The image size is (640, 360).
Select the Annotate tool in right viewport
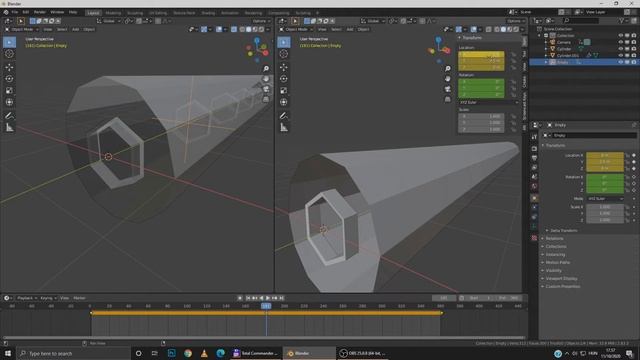point(284,116)
